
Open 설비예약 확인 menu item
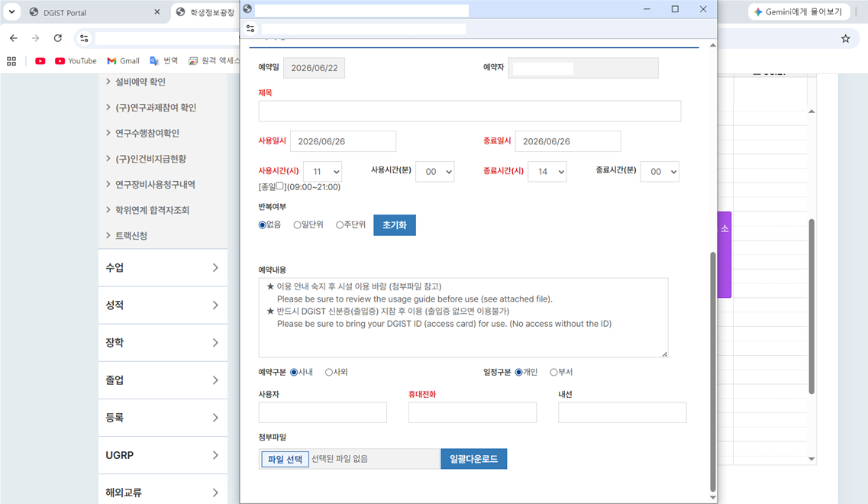[x=140, y=82]
